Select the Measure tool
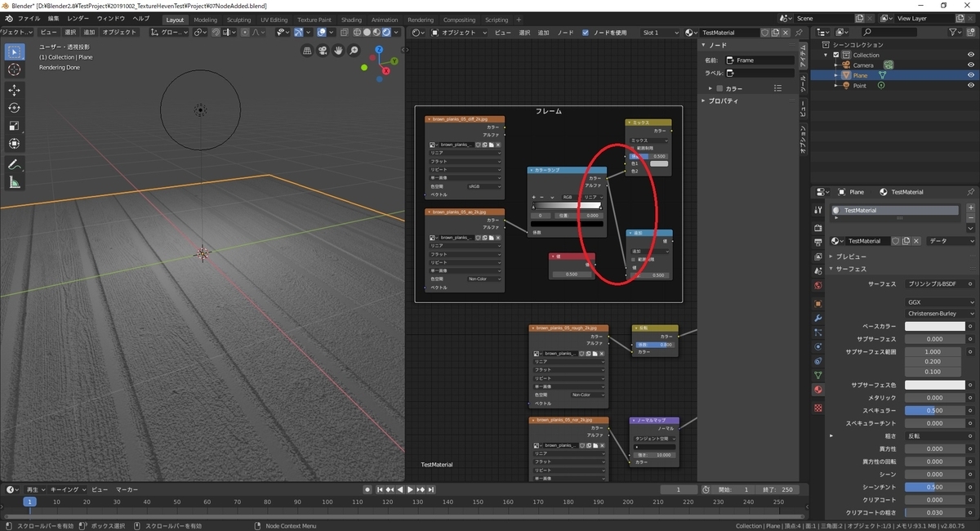Viewport: 980px width, 531px height. (x=14, y=182)
